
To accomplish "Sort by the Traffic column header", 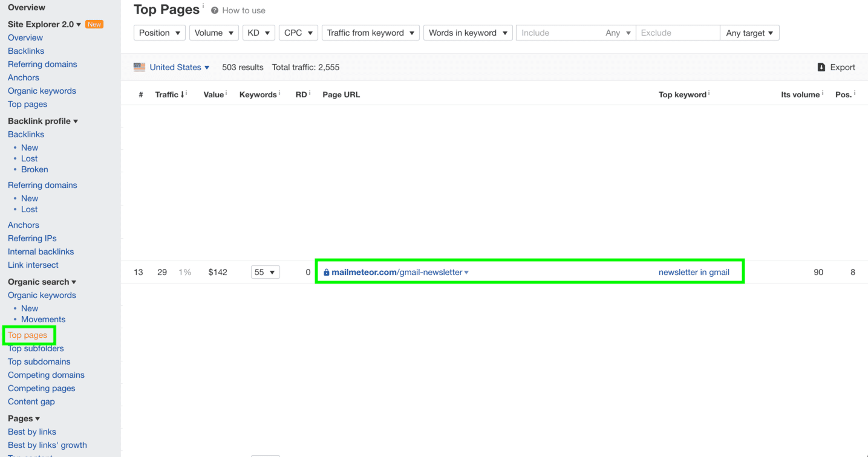I will (x=170, y=94).
